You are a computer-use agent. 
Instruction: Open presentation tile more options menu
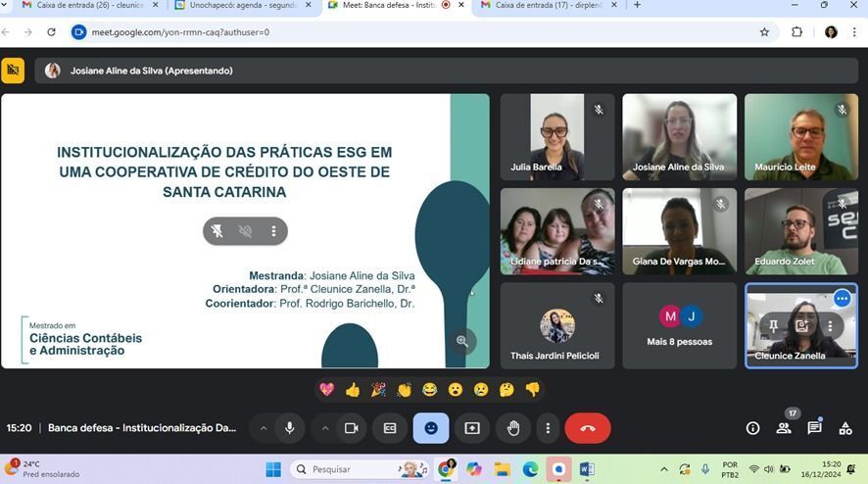pyautogui.click(x=273, y=231)
